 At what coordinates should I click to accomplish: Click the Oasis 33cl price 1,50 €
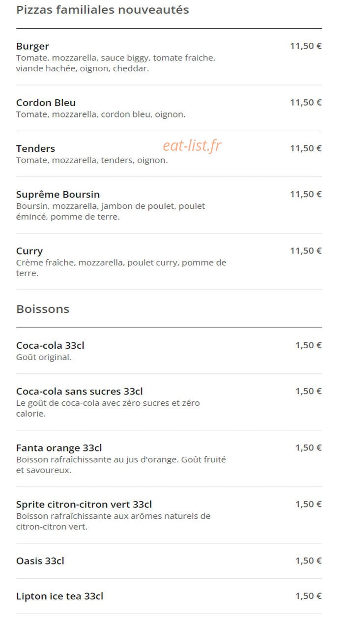[309, 560]
